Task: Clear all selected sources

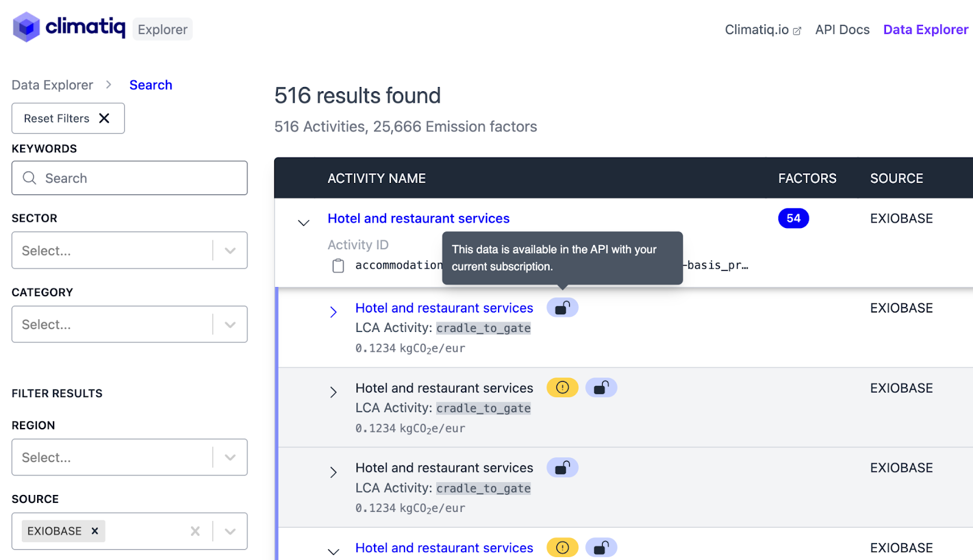Action: click(195, 531)
